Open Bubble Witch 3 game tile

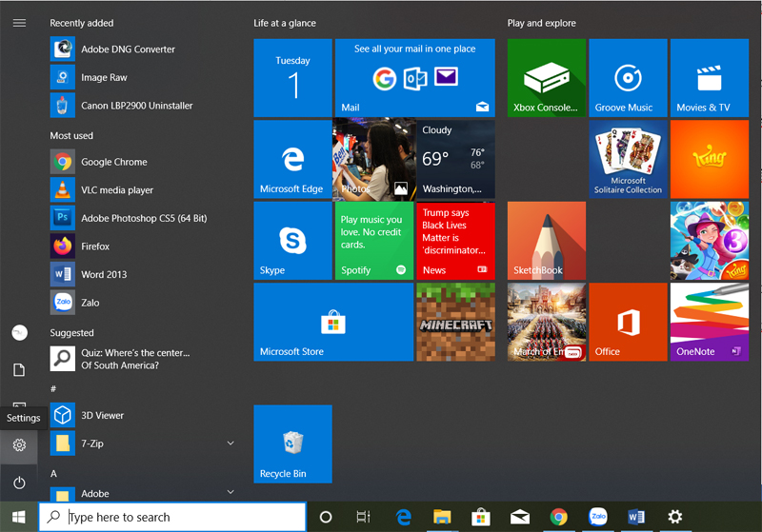pos(710,241)
